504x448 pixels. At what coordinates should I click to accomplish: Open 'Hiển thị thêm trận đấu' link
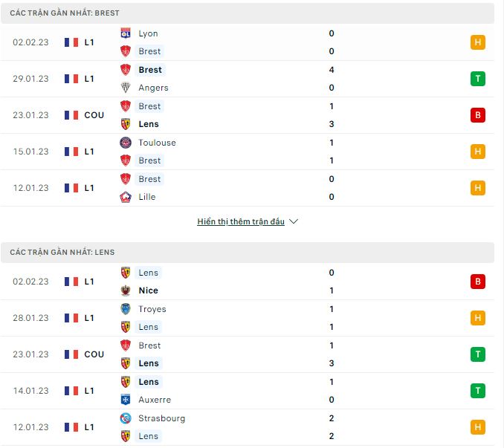point(241,221)
